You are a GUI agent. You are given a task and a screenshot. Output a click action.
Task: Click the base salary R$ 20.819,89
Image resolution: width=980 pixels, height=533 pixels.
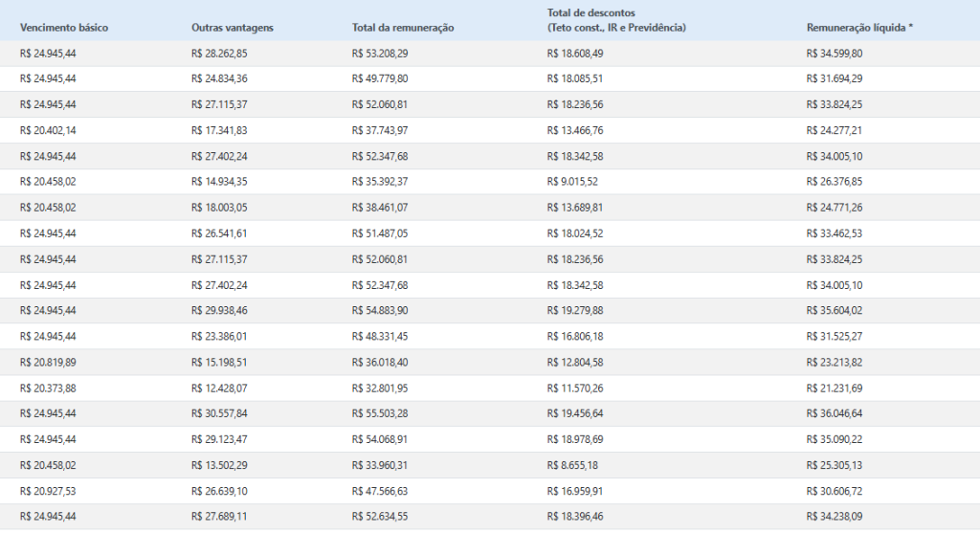coord(48,363)
